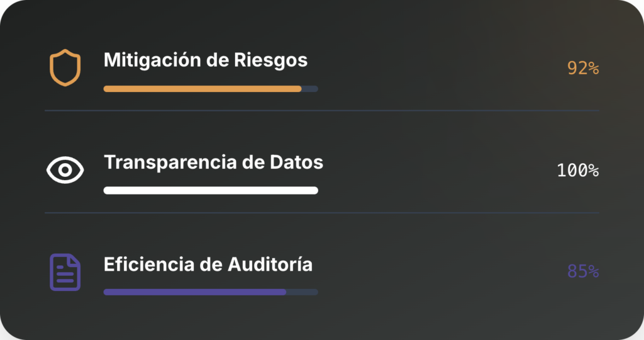Click the 85% value

coord(583,272)
